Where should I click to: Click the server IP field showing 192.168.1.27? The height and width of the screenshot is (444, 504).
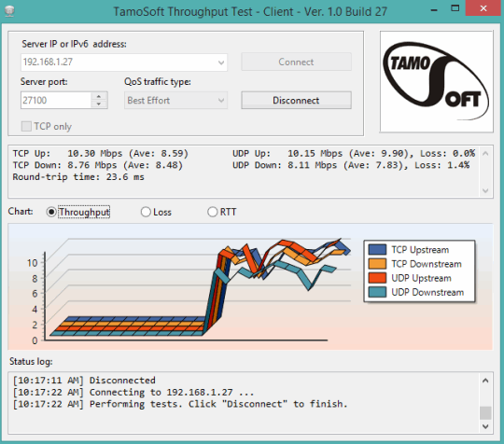[x=124, y=62]
